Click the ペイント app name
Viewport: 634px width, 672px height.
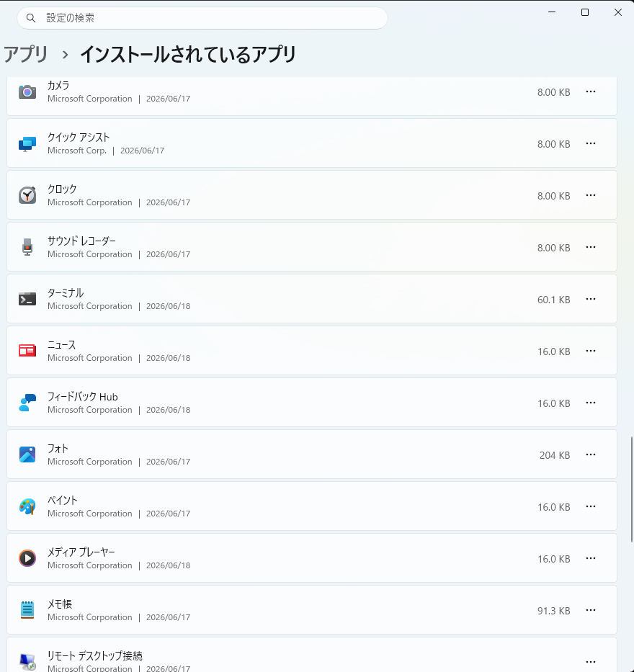click(63, 501)
